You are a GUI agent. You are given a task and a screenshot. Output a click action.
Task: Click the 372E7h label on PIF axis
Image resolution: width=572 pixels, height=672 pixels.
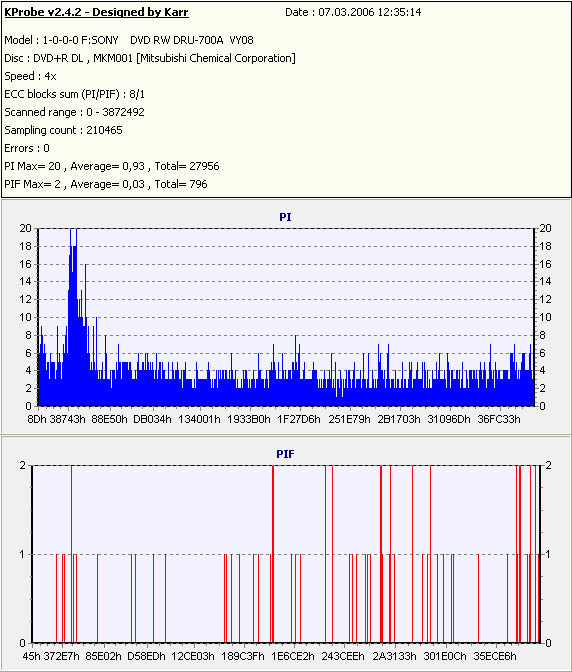[62, 656]
